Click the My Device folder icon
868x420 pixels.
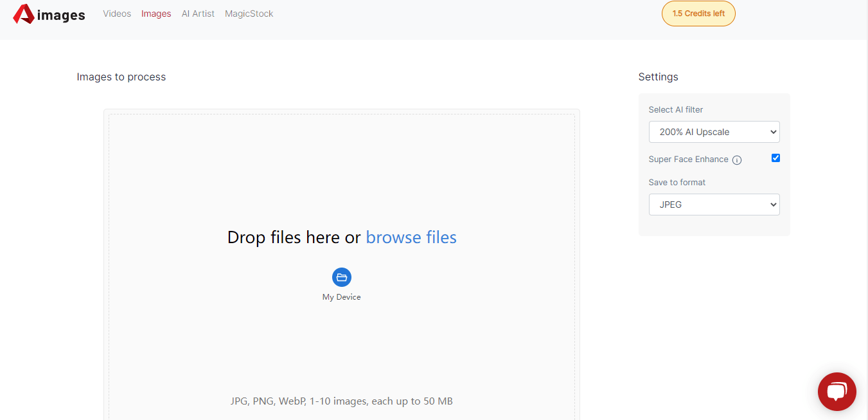point(342,277)
